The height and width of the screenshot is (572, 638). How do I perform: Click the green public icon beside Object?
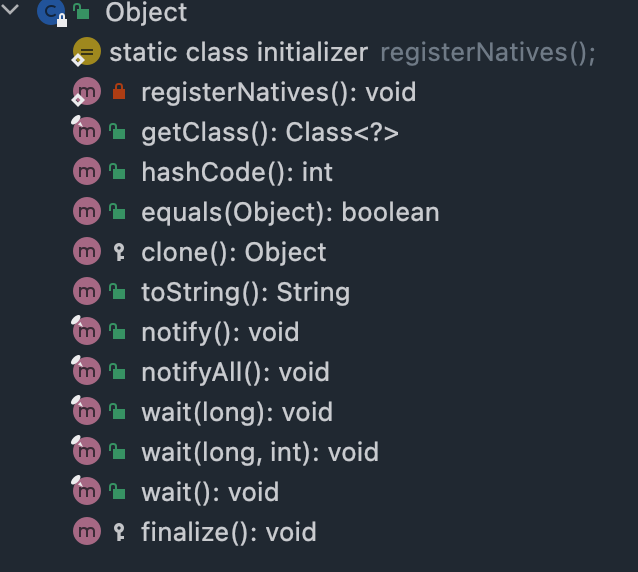[81, 11]
